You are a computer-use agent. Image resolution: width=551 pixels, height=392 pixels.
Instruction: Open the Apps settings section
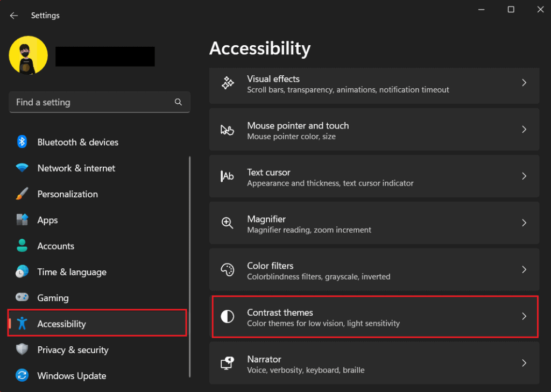coord(47,220)
